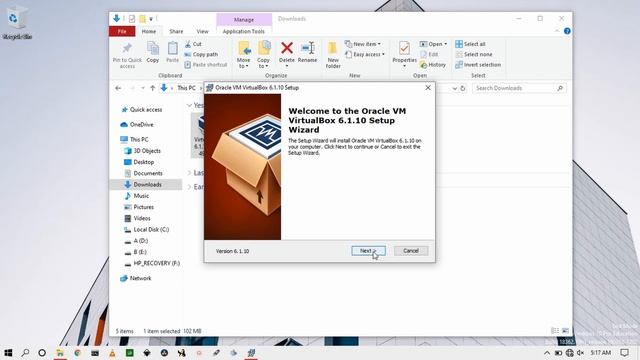This screenshot has height=360, width=640.
Task: Open the File menu in Explorer
Action: [122, 31]
